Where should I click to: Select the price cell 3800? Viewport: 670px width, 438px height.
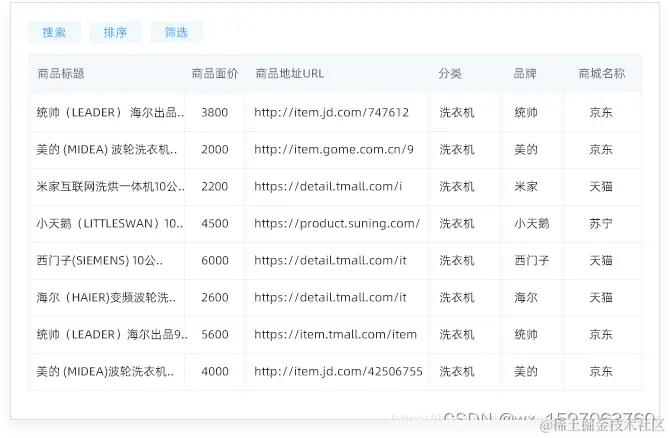[215, 112]
